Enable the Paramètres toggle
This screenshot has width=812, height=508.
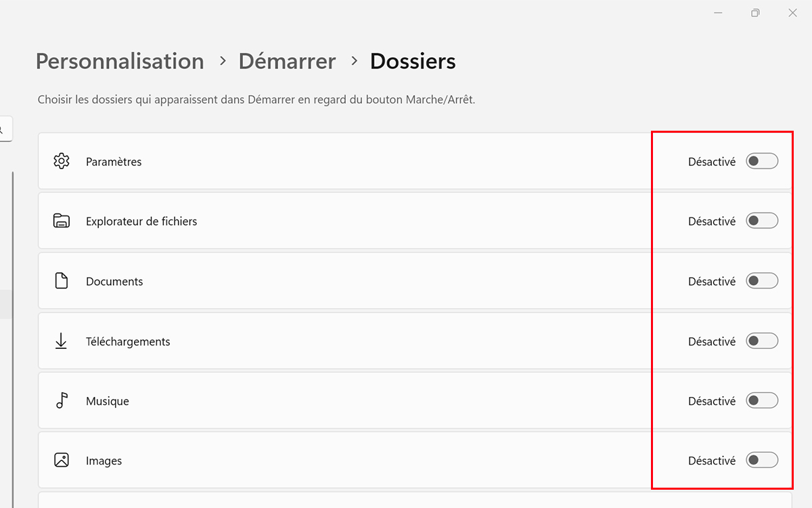[x=762, y=161]
